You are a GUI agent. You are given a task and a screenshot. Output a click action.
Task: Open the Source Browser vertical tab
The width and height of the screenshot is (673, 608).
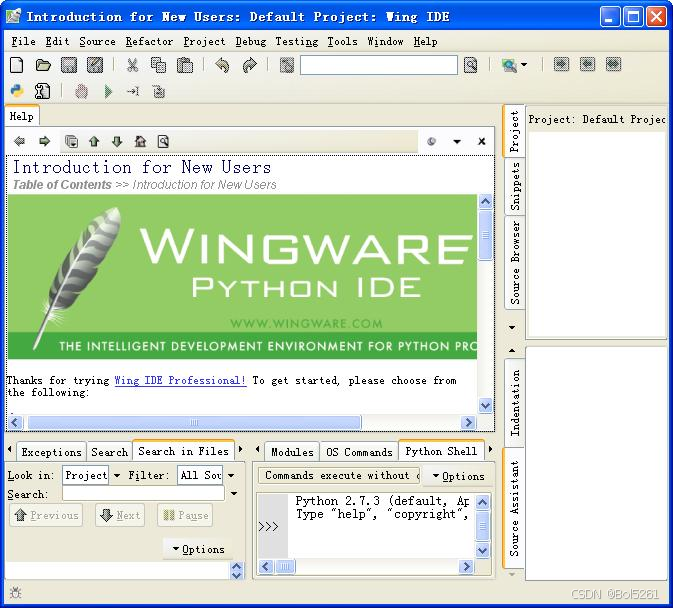(x=515, y=263)
